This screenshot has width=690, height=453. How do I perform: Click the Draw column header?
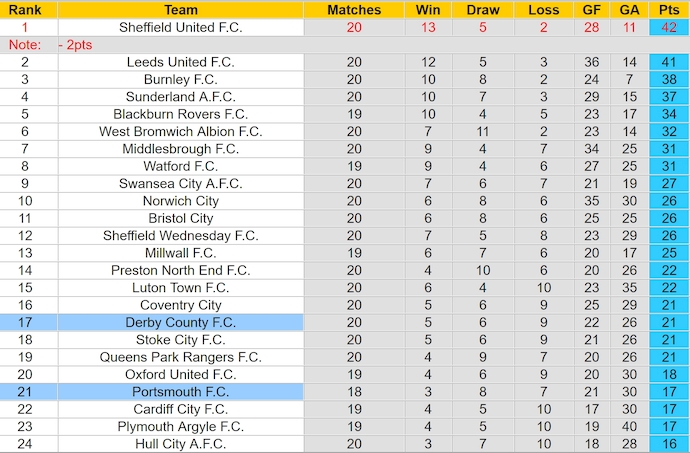click(483, 10)
